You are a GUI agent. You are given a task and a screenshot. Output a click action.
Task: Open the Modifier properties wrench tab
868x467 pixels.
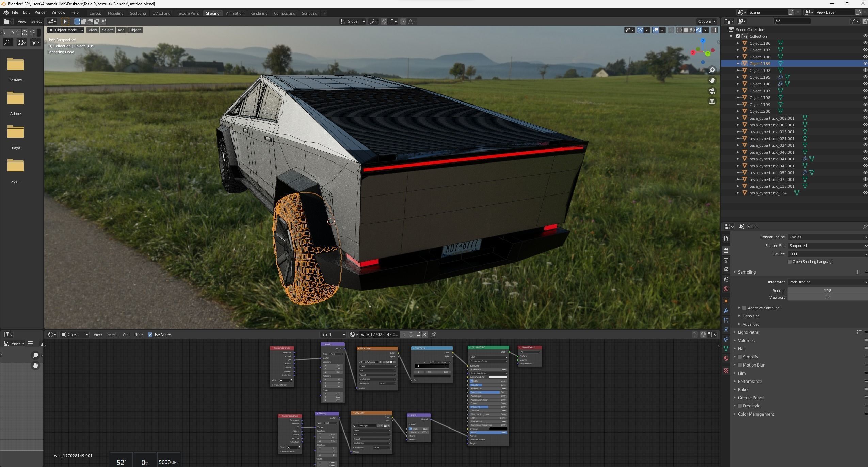coord(726,311)
